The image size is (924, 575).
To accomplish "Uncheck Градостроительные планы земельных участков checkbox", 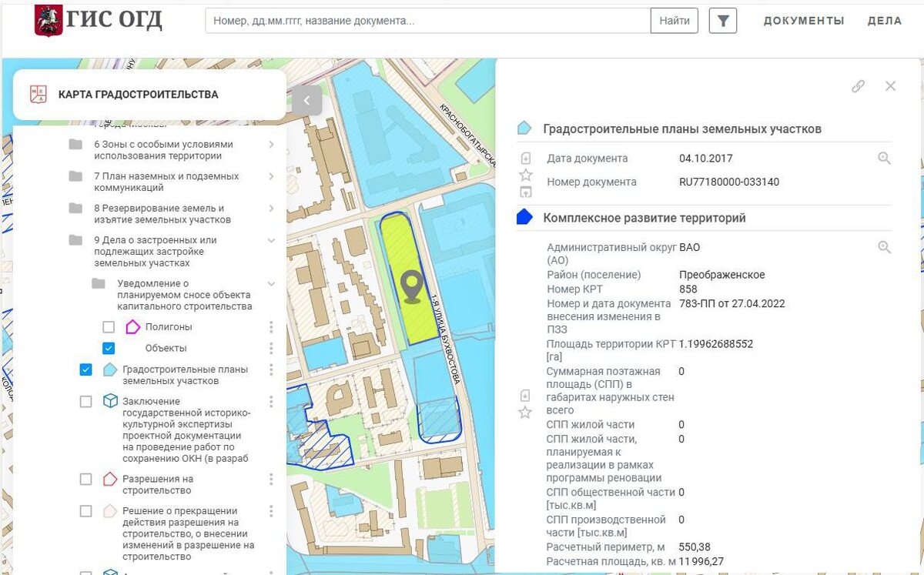I will click(x=86, y=369).
